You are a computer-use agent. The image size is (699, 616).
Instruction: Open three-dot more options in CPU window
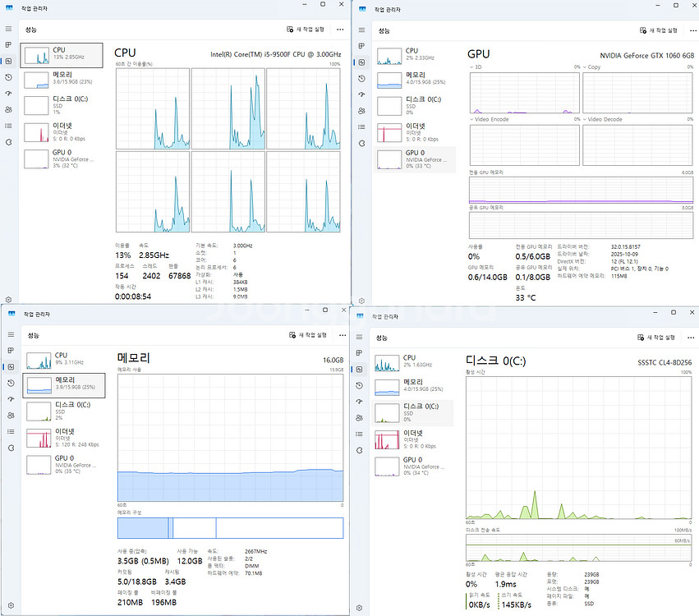(339, 29)
